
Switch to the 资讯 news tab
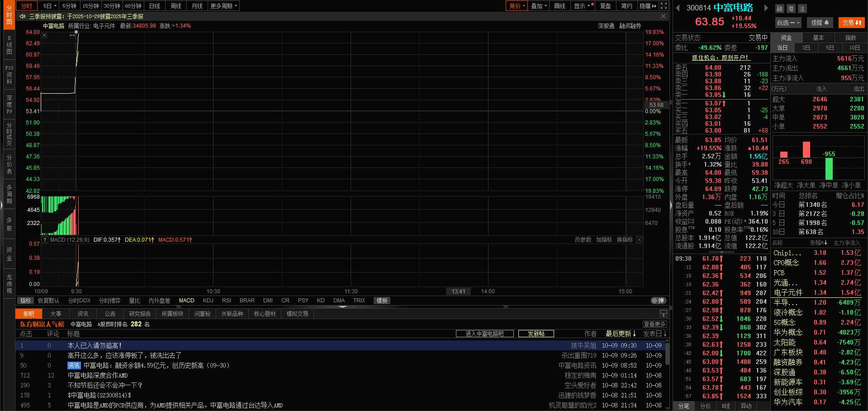[x=83, y=314]
